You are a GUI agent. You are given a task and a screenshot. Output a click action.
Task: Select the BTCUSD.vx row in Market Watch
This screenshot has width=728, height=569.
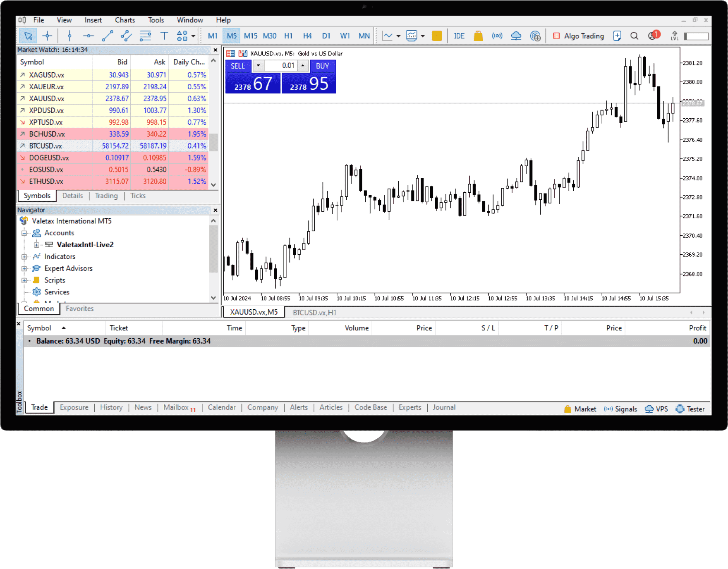click(x=45, y=146)
